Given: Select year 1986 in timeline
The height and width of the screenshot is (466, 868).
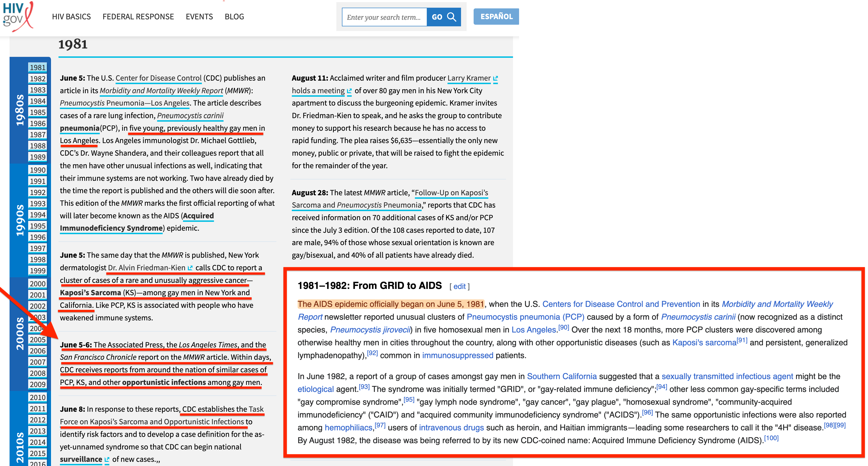Looking at the screenshot, I should pyautogui.click(x=37, y=123).
